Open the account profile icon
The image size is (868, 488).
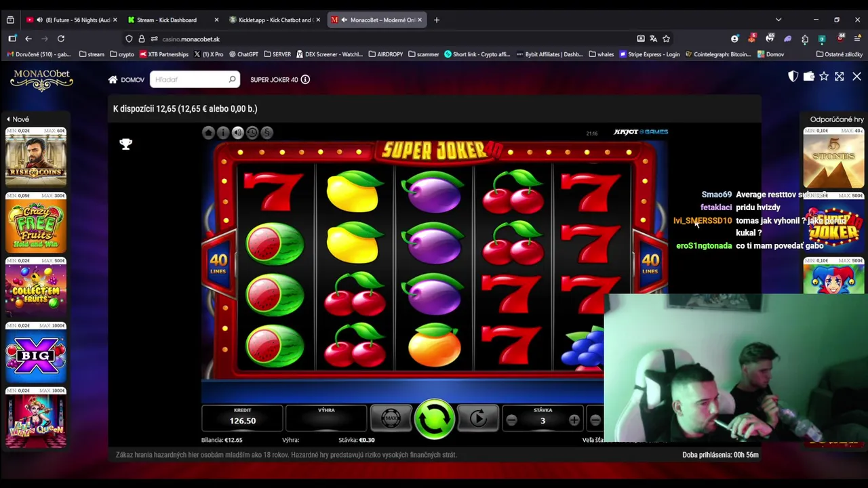[x=734, y=39]
